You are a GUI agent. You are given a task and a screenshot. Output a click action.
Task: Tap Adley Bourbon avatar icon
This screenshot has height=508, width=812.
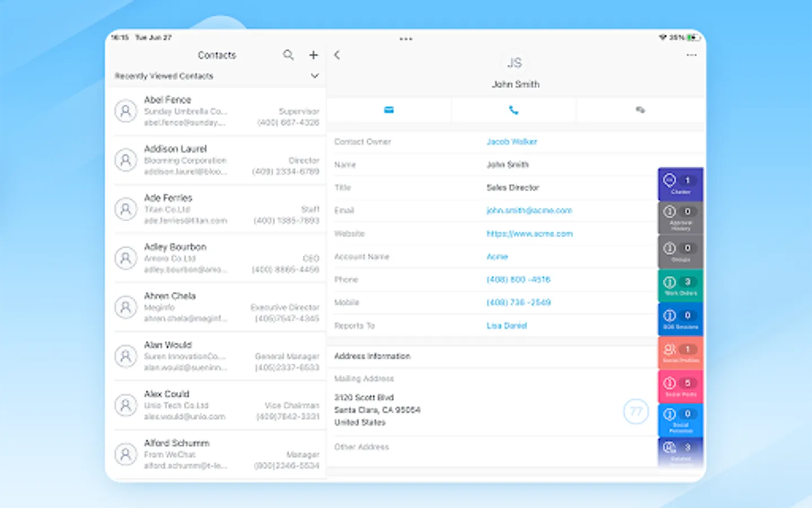tap(126, 259)
